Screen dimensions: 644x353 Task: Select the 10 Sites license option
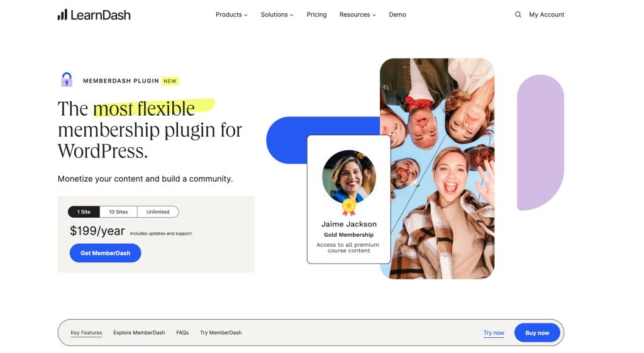tap(118, 211)
